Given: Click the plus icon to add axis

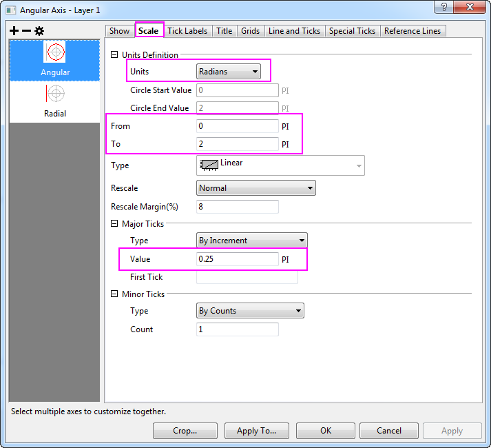Looking at the screenshot, I should (x=14, y=31).
